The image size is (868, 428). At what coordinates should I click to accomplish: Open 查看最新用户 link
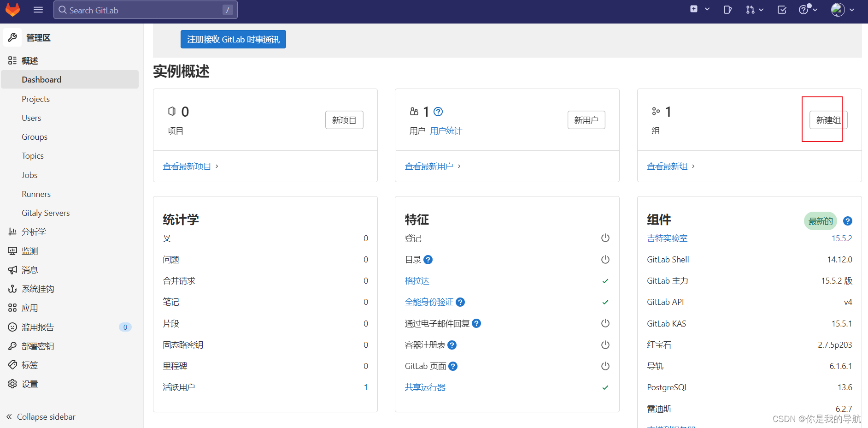click(433, 166)
